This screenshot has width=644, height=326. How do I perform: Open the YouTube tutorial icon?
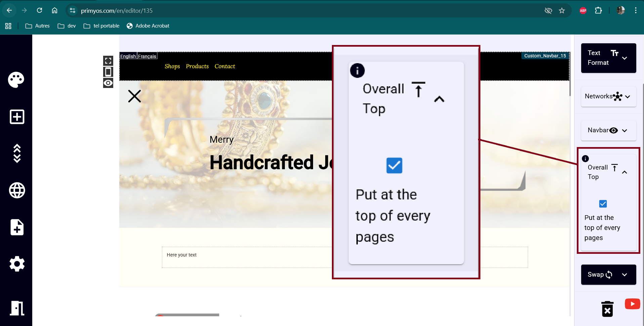[x=632, y=304]
